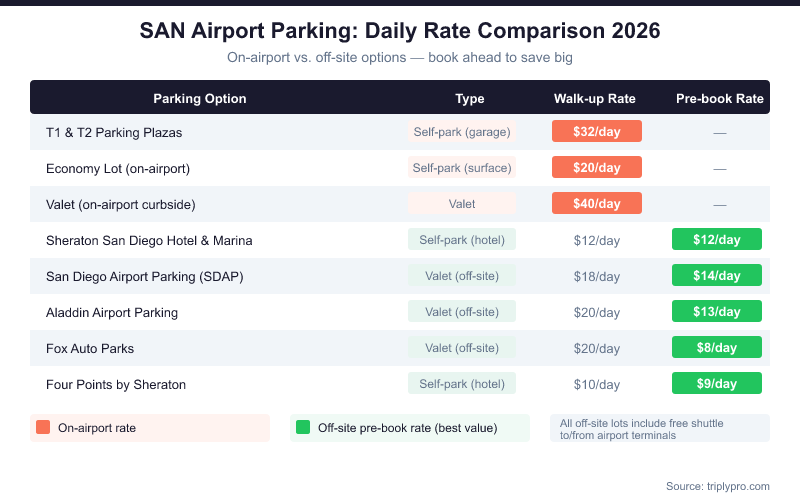This screenshot has height=500, width=800.
Task: Select the $8/day Fox Auto Parks badge
Action: pyautogui.click(x=716, y=348)
